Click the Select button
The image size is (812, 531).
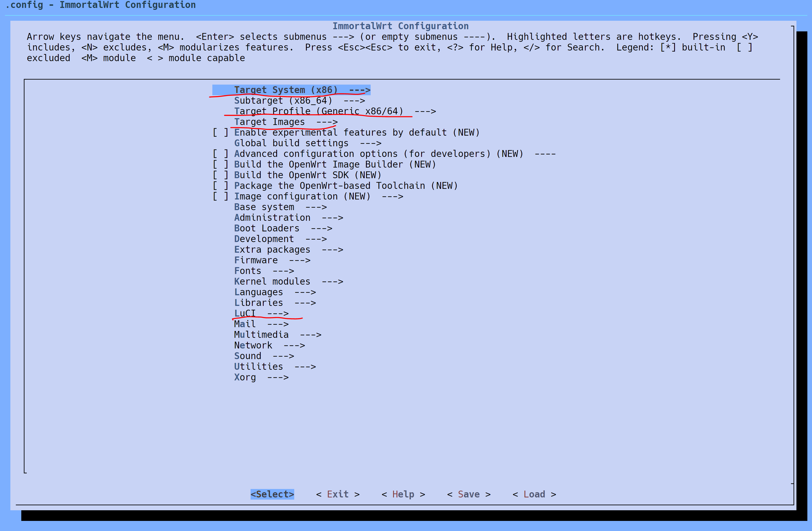[272, 494]
